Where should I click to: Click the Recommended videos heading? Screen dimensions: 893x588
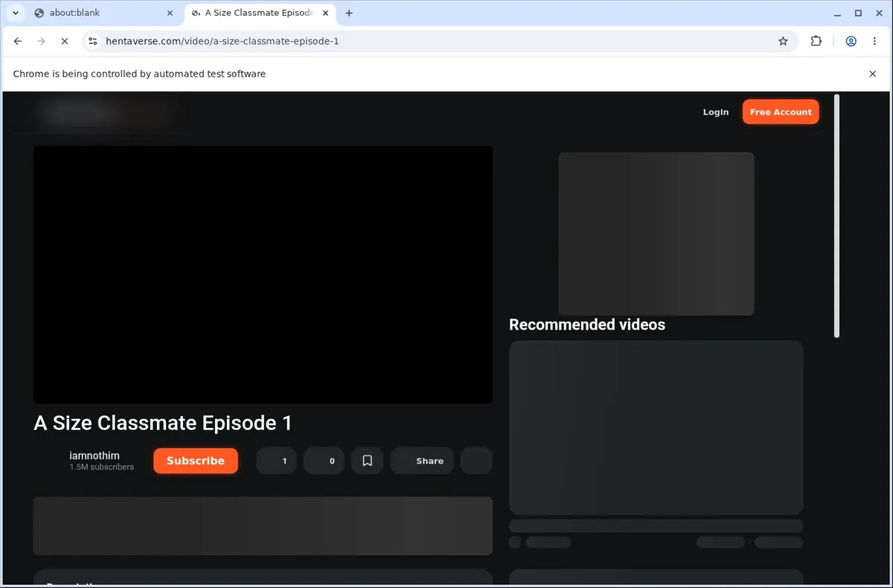click(x=587, y=325)
